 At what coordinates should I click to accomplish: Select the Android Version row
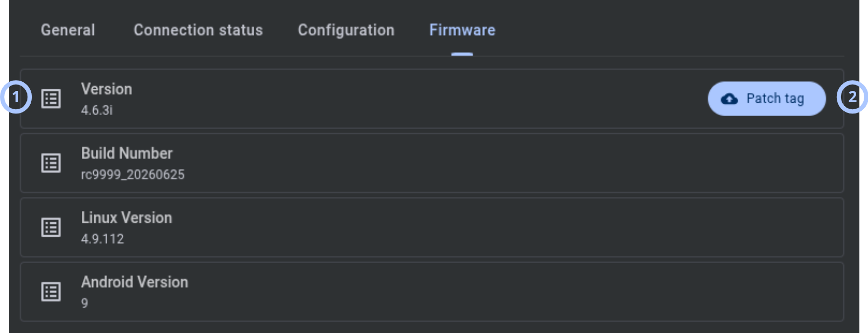pyautogui.click(x=432, y=292)
